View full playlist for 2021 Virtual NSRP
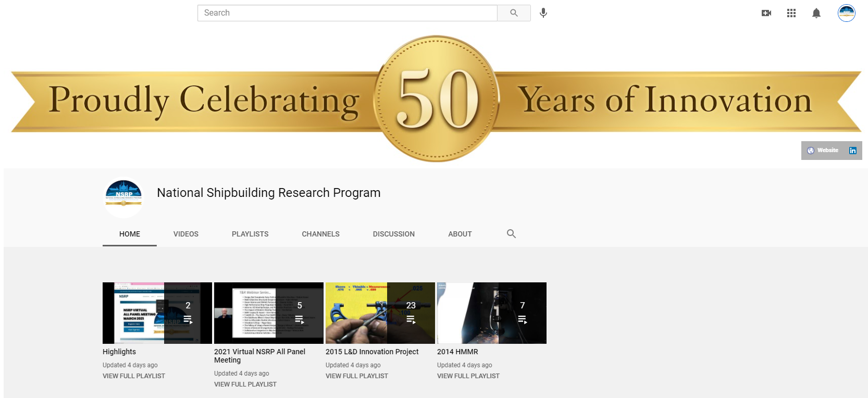Screen dimensions: 868x398 (x=245, y=384)
